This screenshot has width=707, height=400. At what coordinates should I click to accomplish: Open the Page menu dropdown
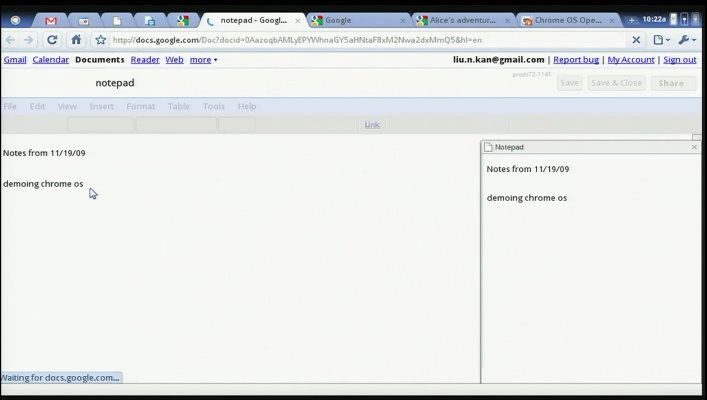661,40
